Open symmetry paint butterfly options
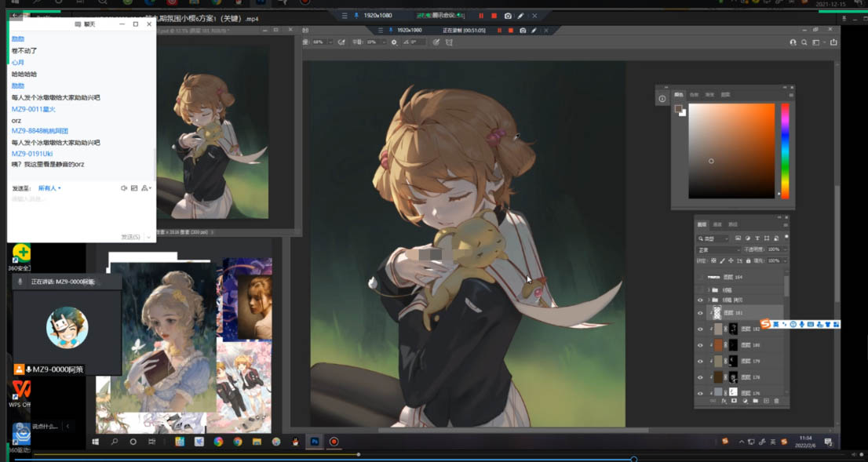868x462 pixels. (x=449, y=42)
